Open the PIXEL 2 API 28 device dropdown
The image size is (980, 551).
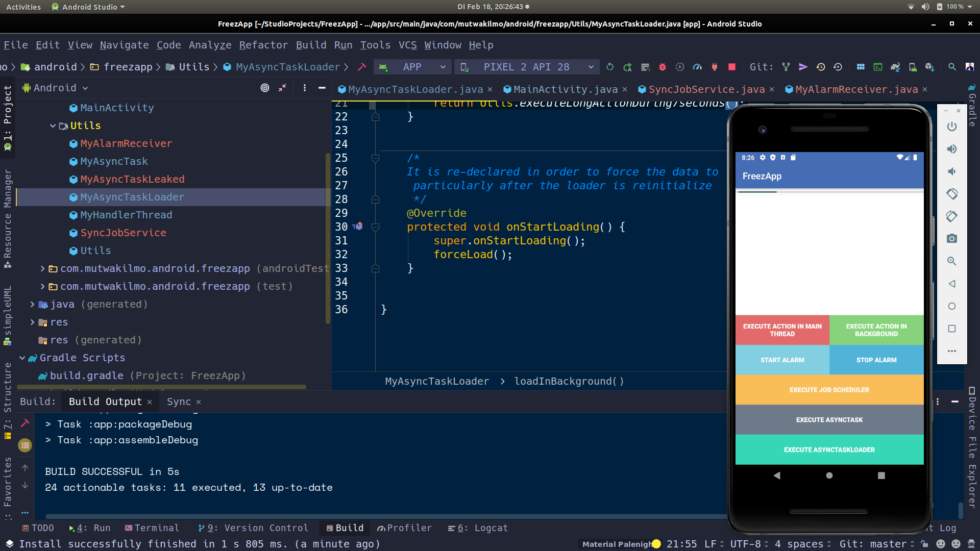(527, 67)
